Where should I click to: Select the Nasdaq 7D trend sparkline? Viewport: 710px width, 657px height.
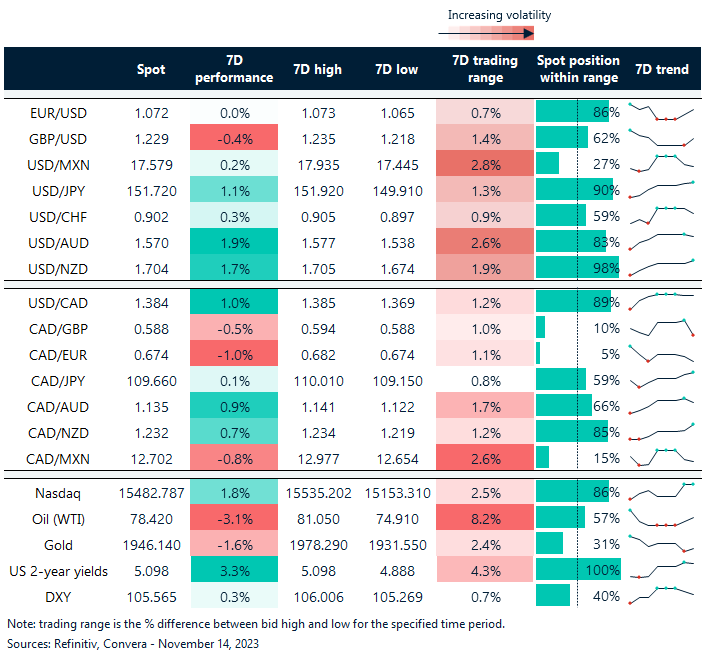click(x=660, y=492)
